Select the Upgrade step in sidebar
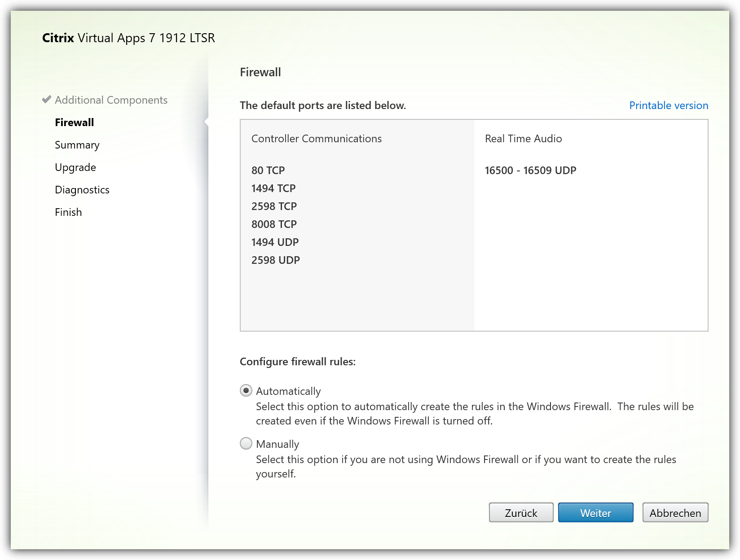Screen dimensions: 740x560 (x=75, y=167)
